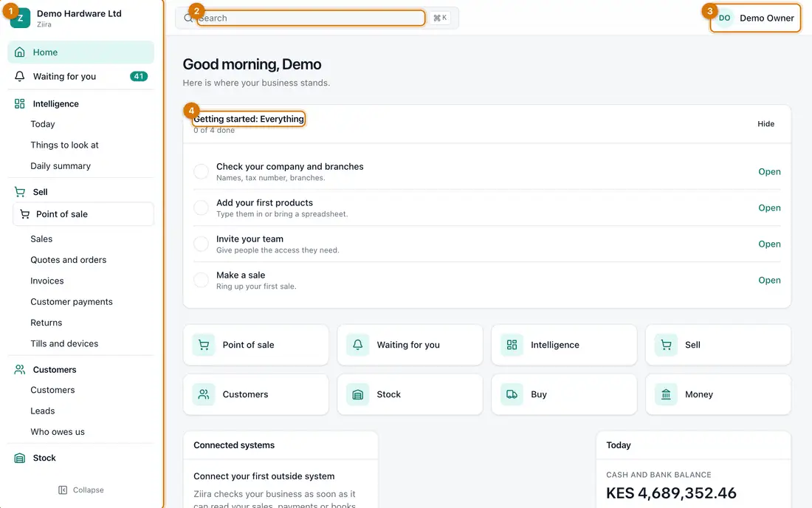Click the bell icon on Waiting for you card
Viewport: 812px width, 508px height.
pyautogui.click(x=358, y=345)
